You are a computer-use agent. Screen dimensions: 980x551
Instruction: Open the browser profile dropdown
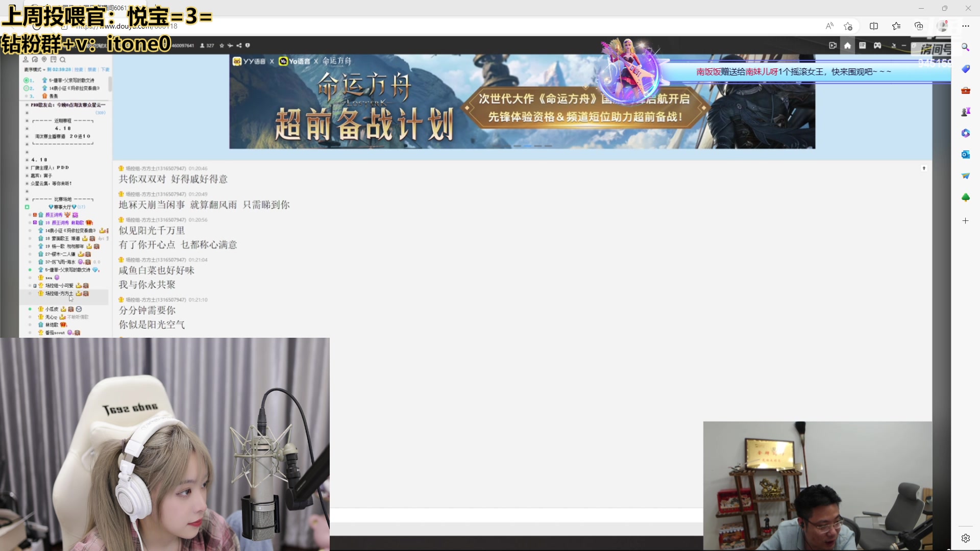[943, 26]
